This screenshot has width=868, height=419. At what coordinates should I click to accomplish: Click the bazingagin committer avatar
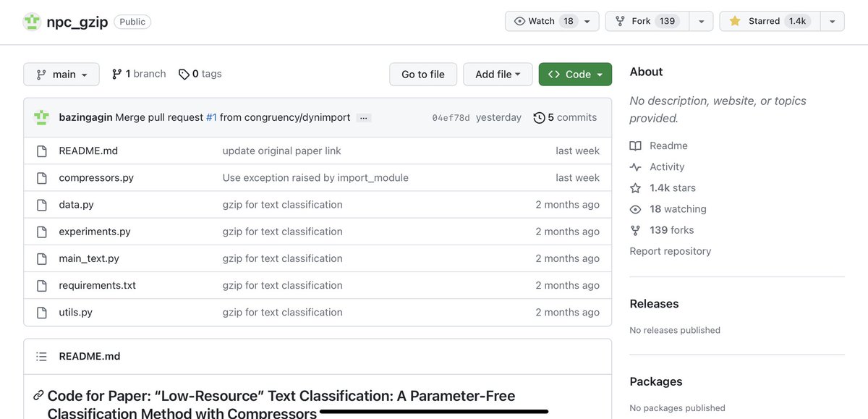(41, 117)
